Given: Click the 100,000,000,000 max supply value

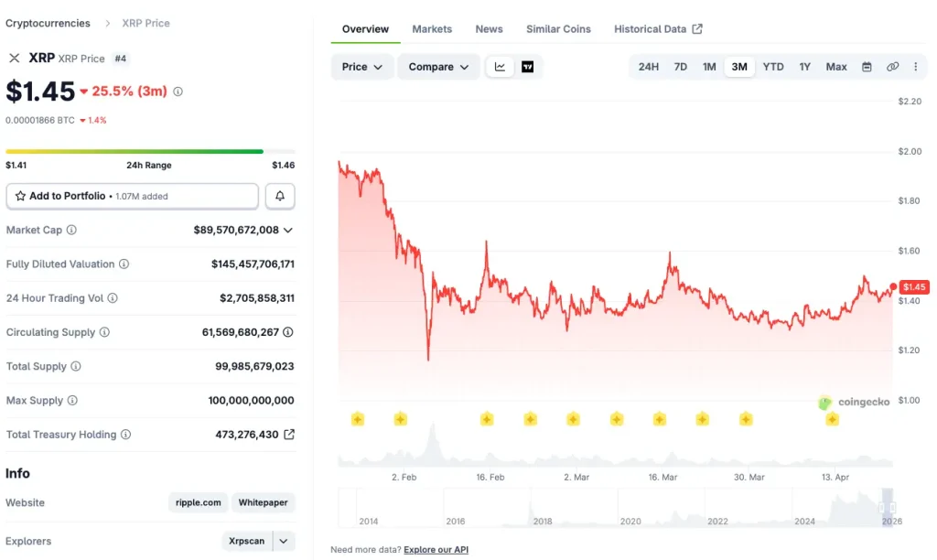Looking at the screenshot, I should 251,401.
